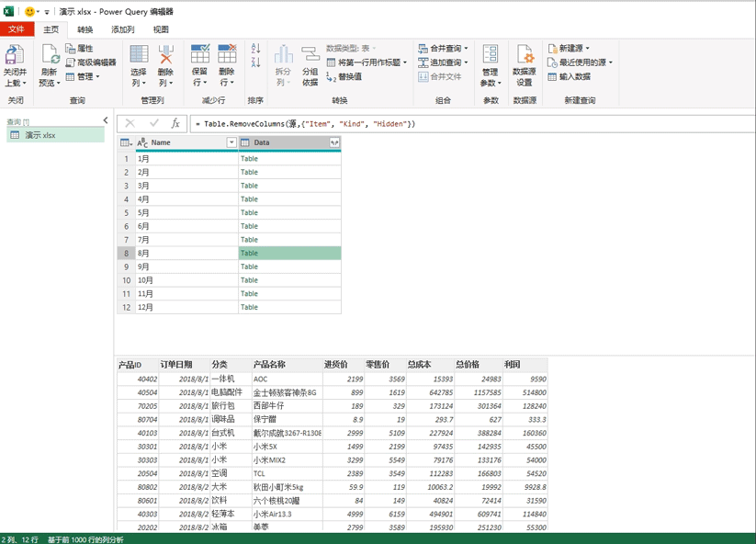Click the Close & Load (关闭并上载) icon
756x544 pixels.
point(15,54)
